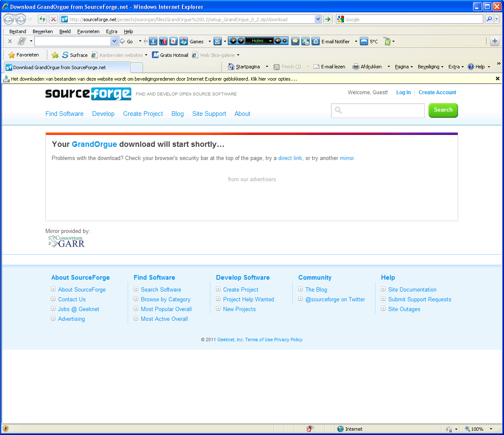504x435 pixels.
Task: Click the chat bubble toolbar icon
Action: click(x=295, y=41)
